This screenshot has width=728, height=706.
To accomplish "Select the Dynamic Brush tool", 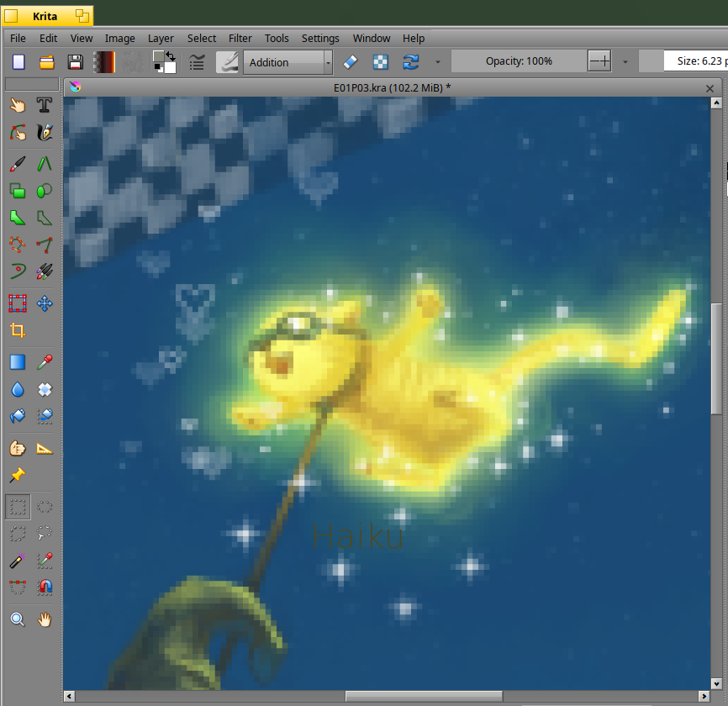I will click(x=18, y=271).
